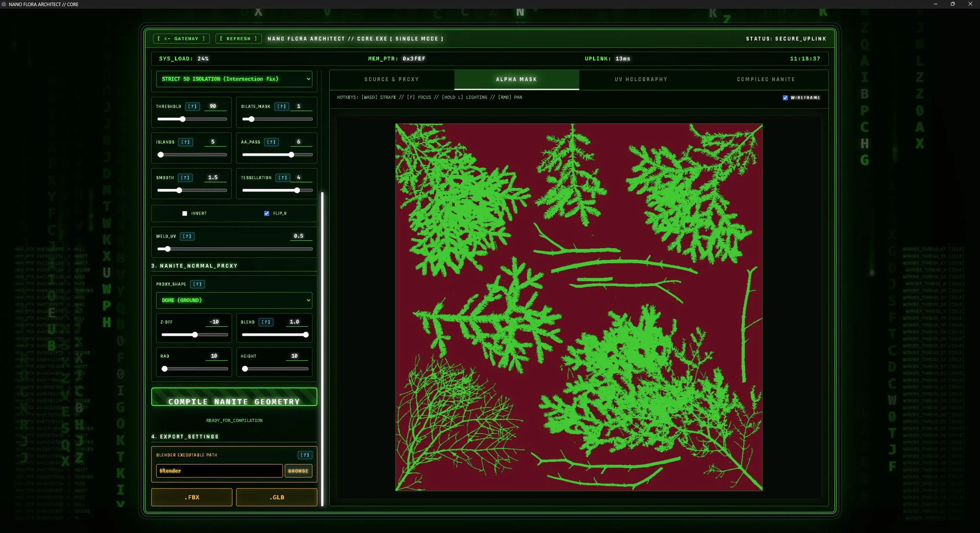Expand the Dome (Ground) proxy shape dropdown
This screenshot has height=533, width=980.
[234, 300]
